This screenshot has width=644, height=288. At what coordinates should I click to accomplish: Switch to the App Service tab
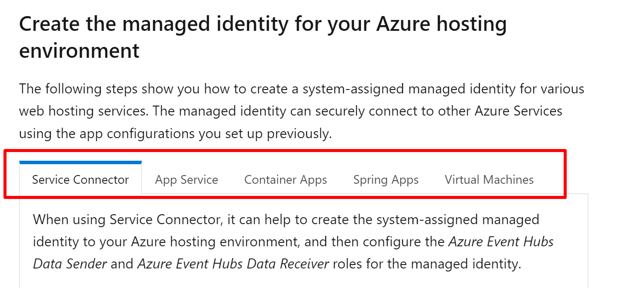pyautogui.click(x=187, y=179)
